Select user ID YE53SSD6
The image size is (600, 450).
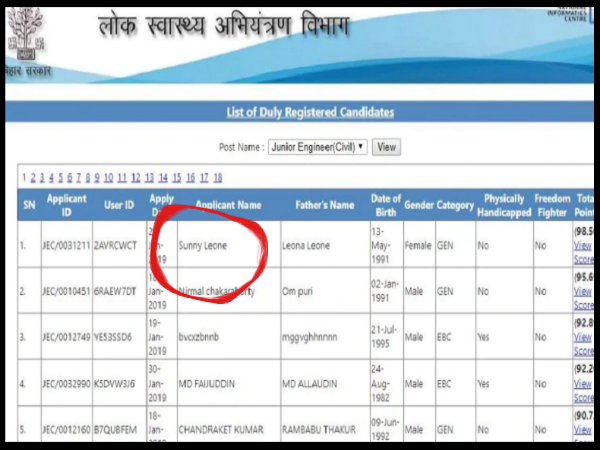tap(113, 337)
